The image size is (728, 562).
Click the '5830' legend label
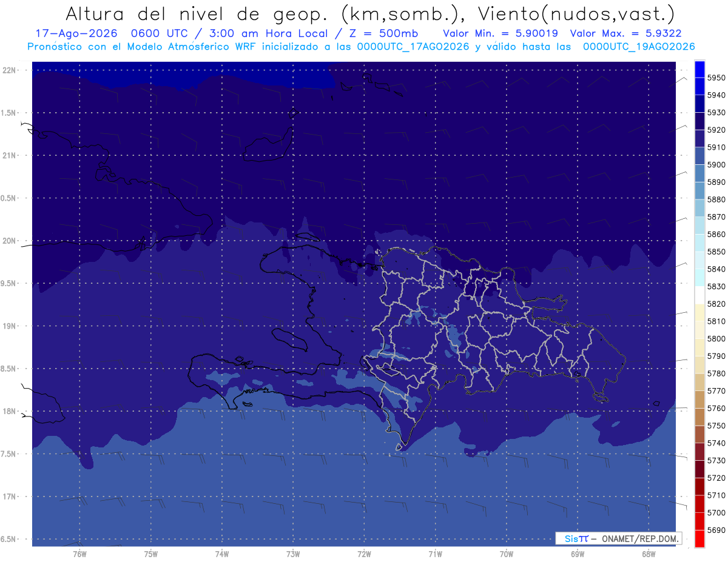click(x=716, y=286)
